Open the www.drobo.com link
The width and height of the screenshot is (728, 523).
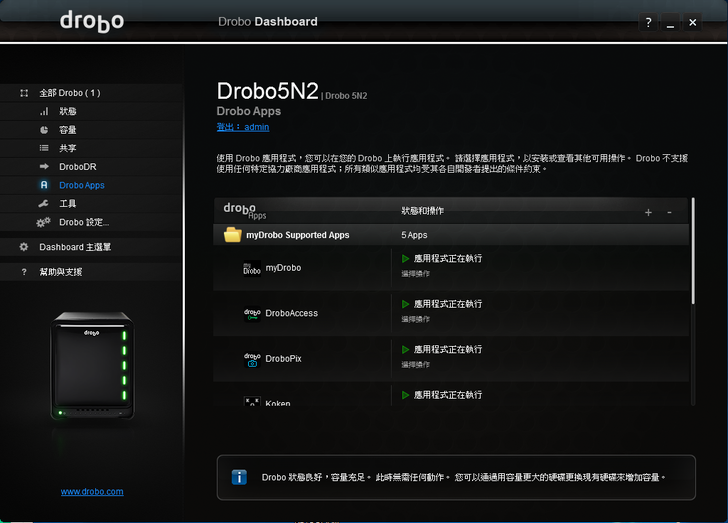92,491
